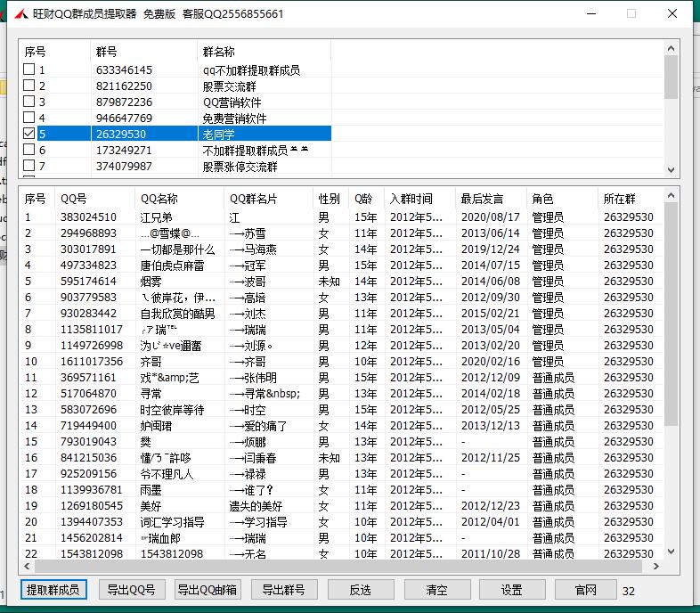
Task: Click the 所在群 column header
Action: 631,199
